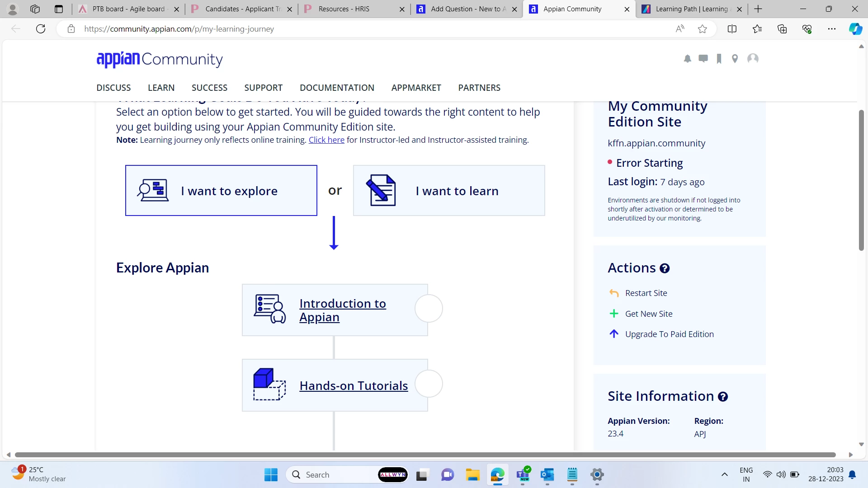This screenshot has height=488, width=868.
Task: Open the Hands-on Tutorials link
Action: [x=354, y=386]
